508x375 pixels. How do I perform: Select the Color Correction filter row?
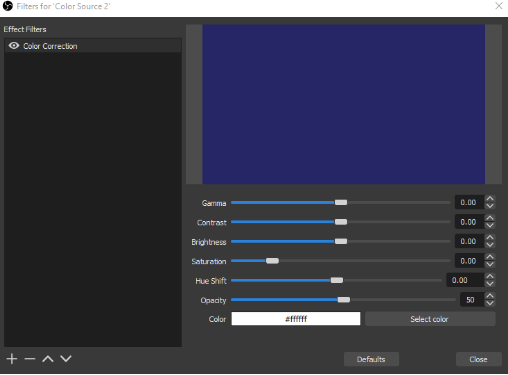pyautogui.click(x=93, y=46)
